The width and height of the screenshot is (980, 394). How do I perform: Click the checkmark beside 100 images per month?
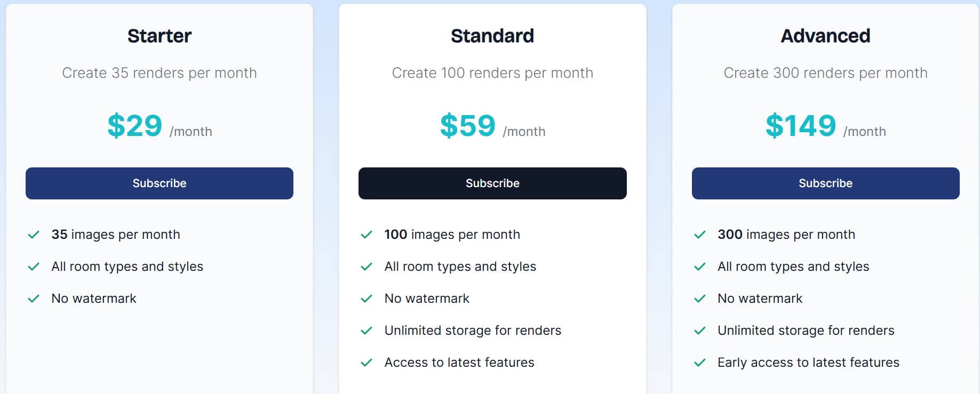point(366,234)
